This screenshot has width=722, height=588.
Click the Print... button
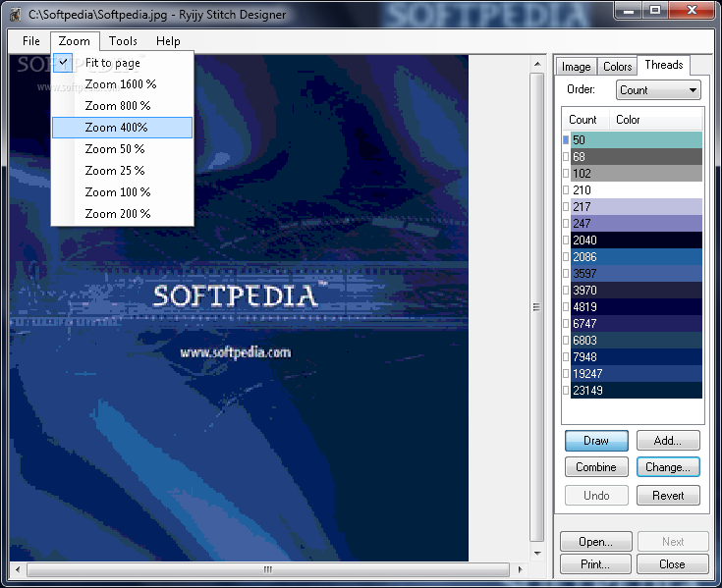click(x=596, y=564)
